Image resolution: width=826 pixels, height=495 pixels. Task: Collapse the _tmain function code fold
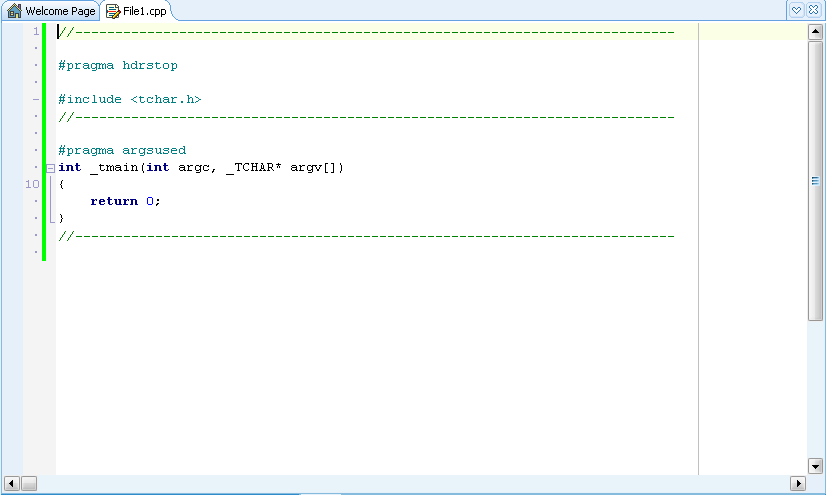[x=51, y=169]
